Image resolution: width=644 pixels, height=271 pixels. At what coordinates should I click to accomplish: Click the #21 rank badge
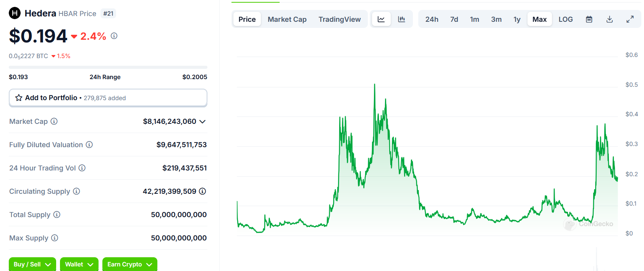(108, 13)
